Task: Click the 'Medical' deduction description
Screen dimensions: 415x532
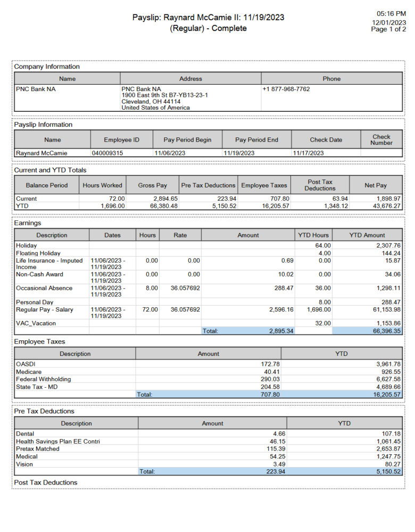Action: 27,457
